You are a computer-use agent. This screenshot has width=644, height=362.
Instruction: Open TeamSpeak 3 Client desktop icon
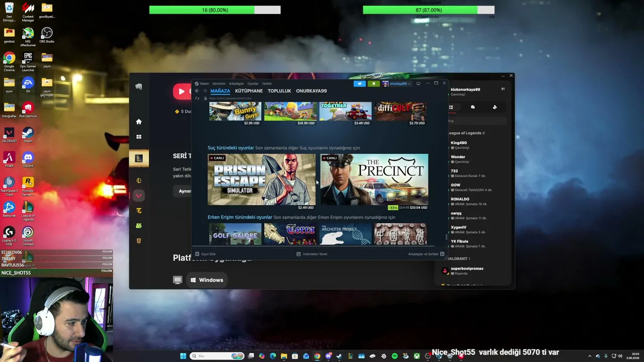9,186
